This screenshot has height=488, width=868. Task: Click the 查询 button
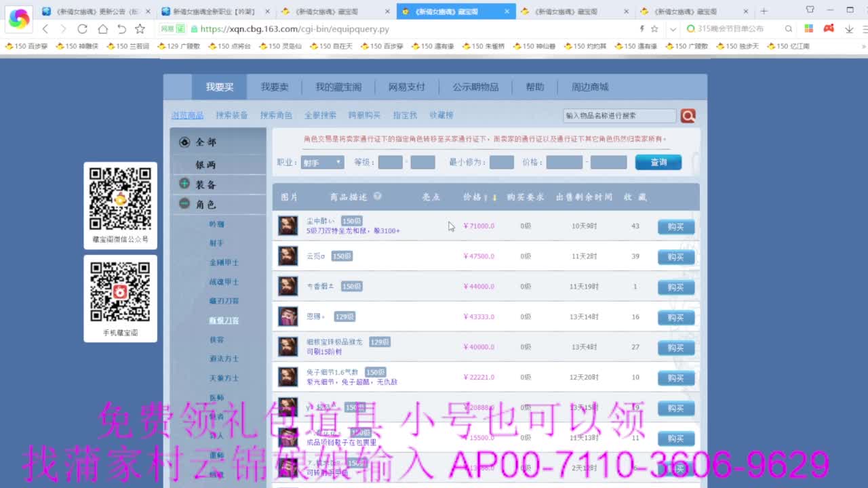(658, 163)
